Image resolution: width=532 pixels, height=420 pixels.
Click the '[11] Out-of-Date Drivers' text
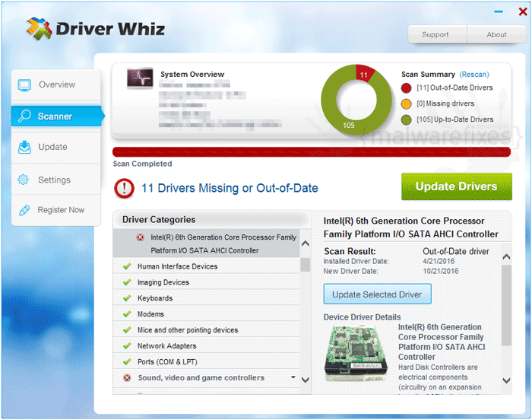(454, 87)
